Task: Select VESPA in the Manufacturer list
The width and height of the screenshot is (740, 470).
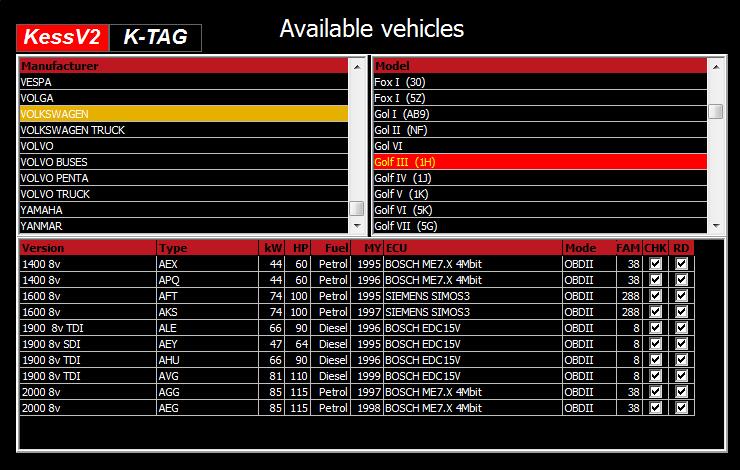Action: (184, 82)
